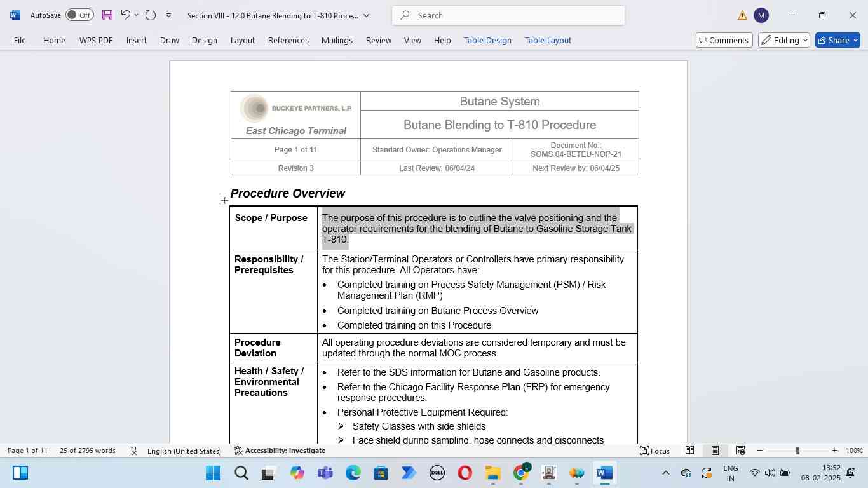Undo the last action
The width and height of the screenshot is (868, 488).
click(x=125, y=15)
